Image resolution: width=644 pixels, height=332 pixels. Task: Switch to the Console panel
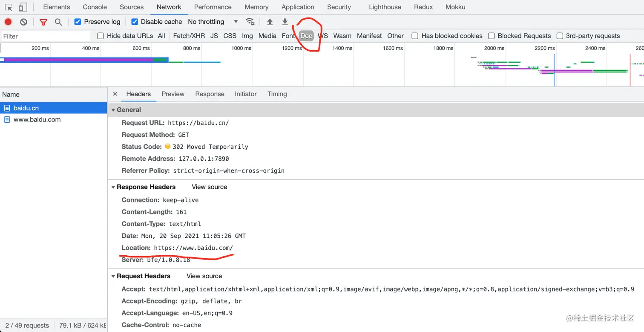tap(95, 7)
